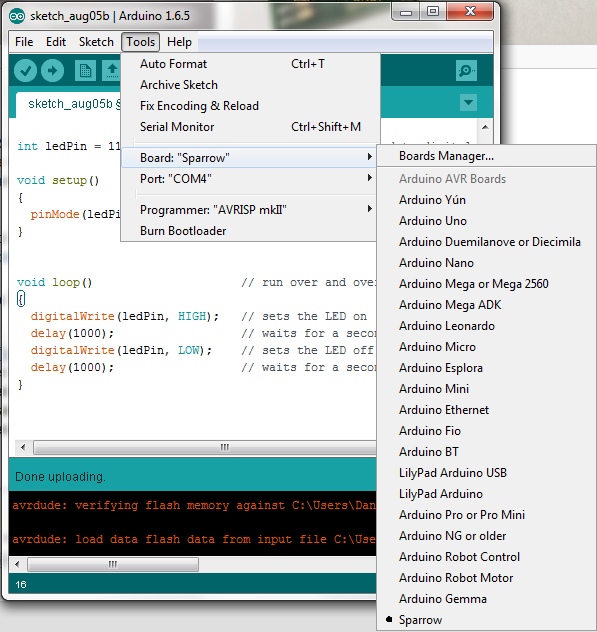This screenshot has width=597, height=632.
Task: Expand the Port "COM4" submenu
Action: click(250, 179)
